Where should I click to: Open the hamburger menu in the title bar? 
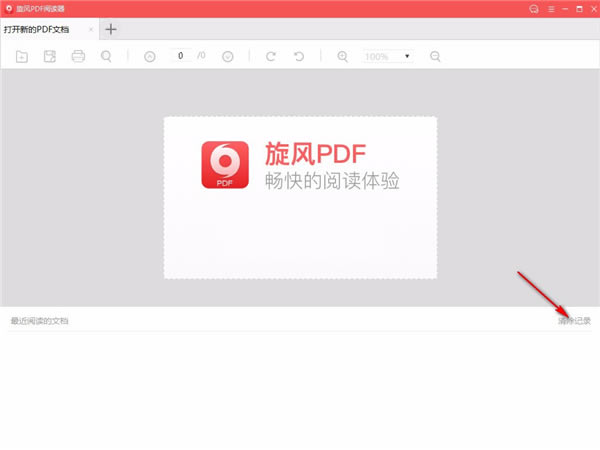(551, 9)
